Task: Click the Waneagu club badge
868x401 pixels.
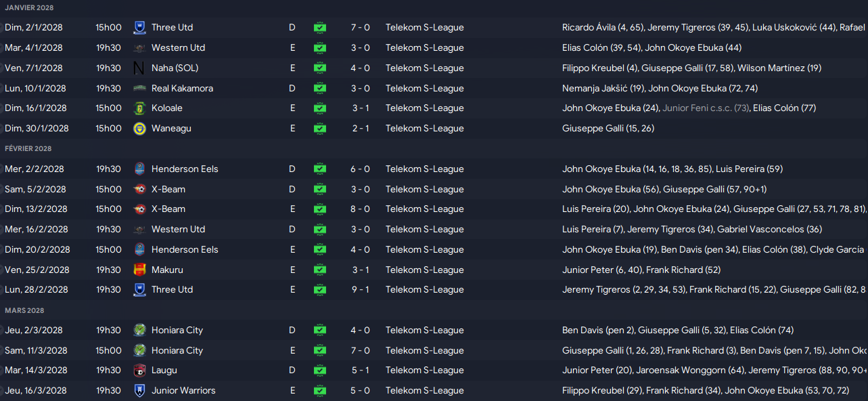Action: click(139, 129)
